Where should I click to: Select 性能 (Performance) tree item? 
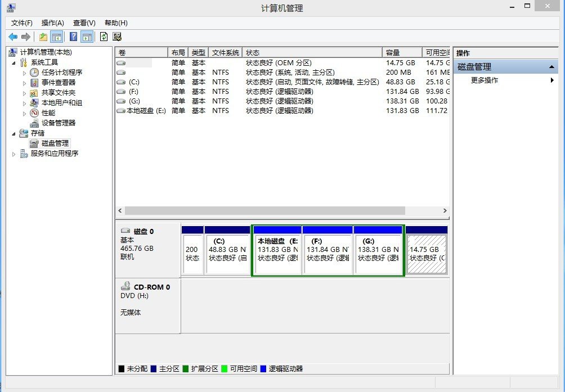point(48,113)
